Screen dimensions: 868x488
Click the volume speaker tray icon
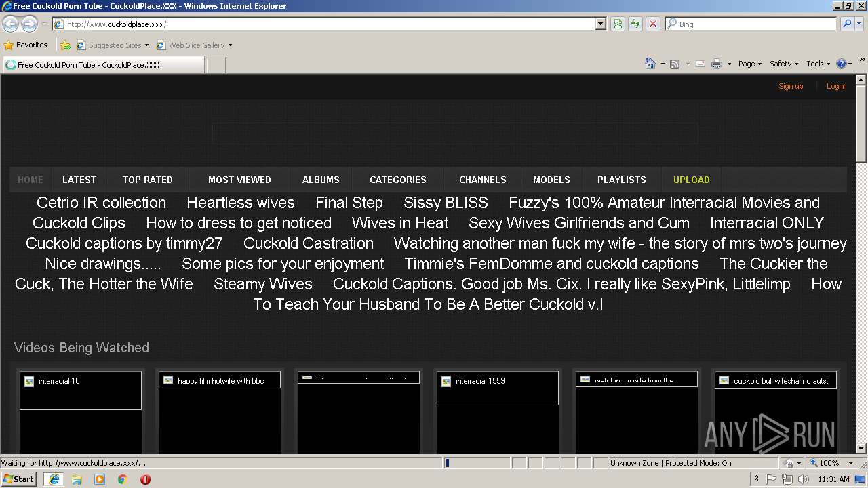tap(804, 479)
